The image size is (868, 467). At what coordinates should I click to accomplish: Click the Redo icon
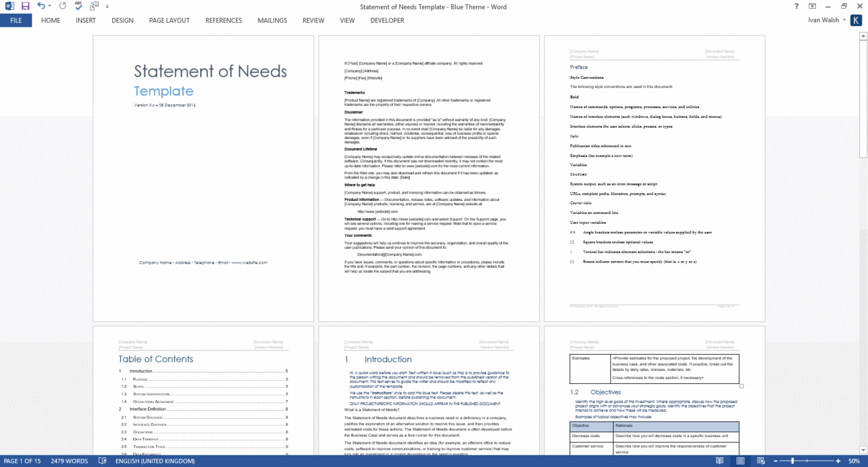point(62,6)
